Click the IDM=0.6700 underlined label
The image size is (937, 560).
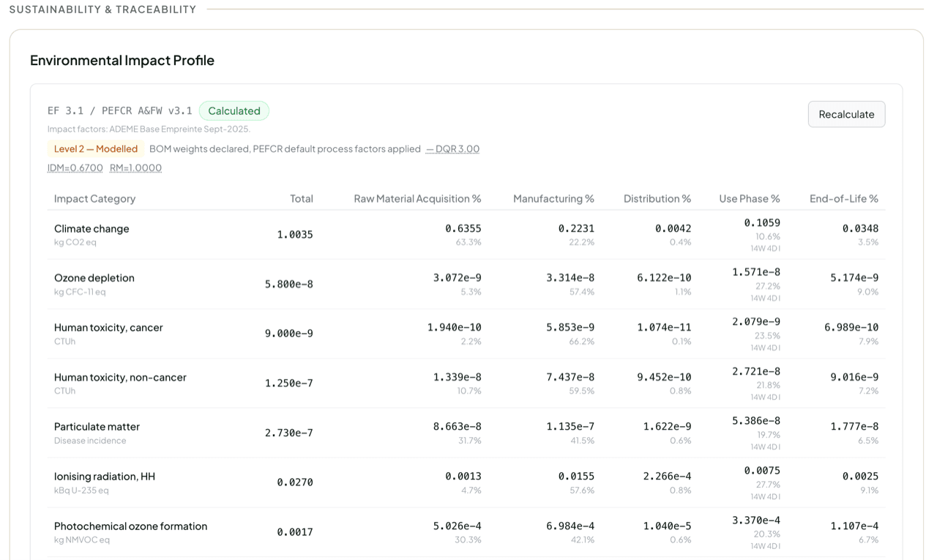[x=75, y=168]
